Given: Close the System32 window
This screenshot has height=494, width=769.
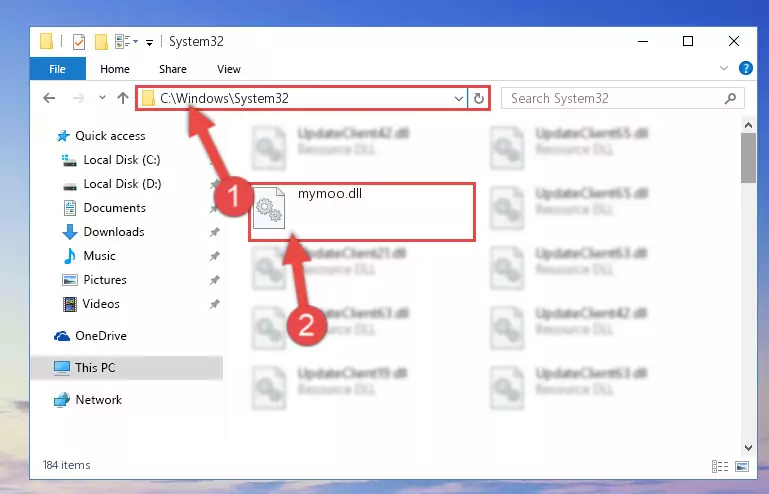Looking at the screenshot, I should tap(734, 42).
